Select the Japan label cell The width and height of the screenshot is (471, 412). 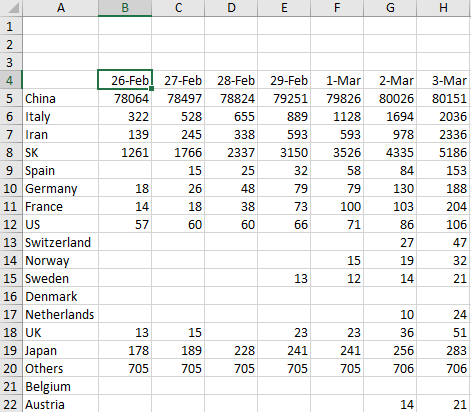pyautogui.click(x=61, y=350)
